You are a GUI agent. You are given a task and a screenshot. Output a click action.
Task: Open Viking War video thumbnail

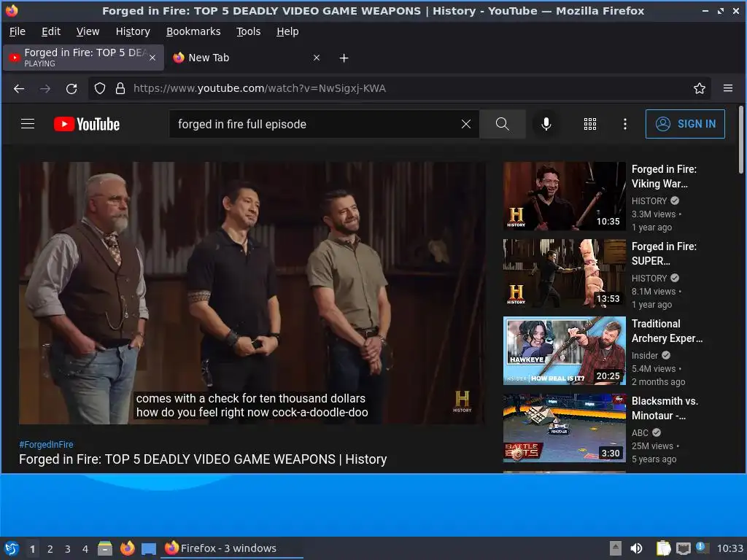pyautogui.click(x=565, y=196)
